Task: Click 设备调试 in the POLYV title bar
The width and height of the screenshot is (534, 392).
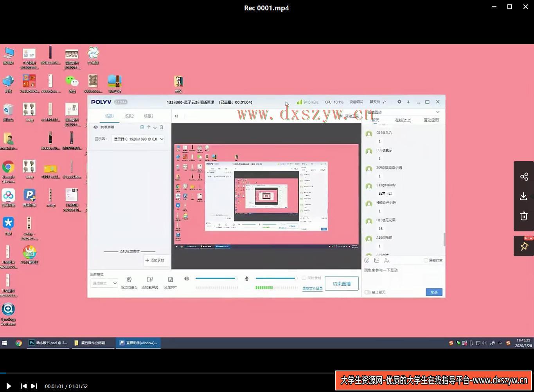Action: click(356, 102)
